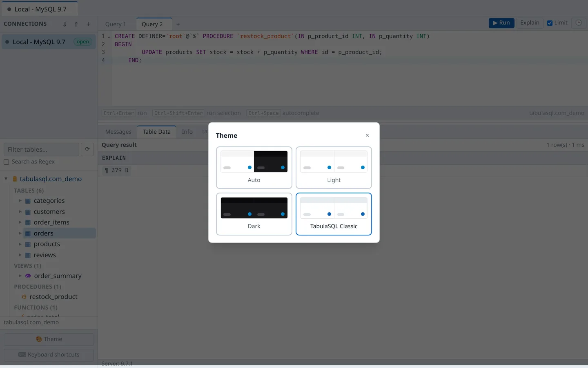Click the open status badge
Screen dimensions: 588x368
pos(83,42)
